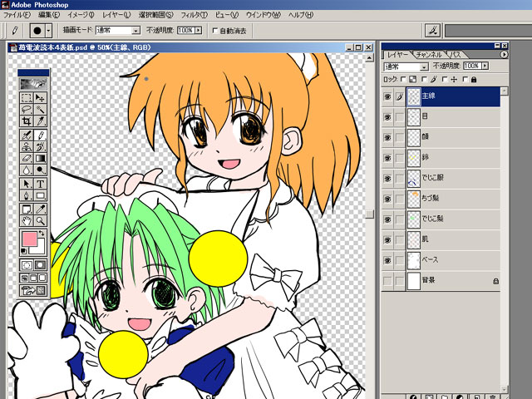Open the フィルタ(T) menu
The width and height of the screenshot is (532, 399).
pyautogui.click(x=194, y=15)
